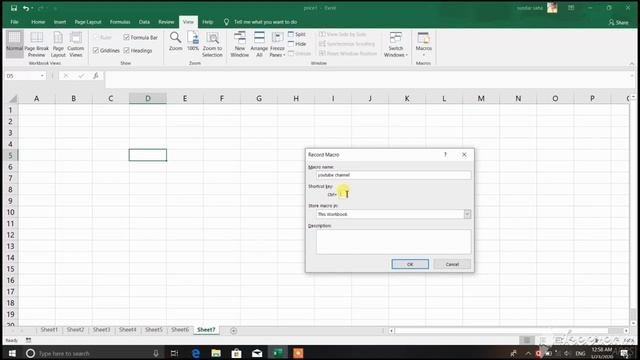This screenshot has height=360, width=640.
Task: Click the Share button
Action: click(x=618, y=22)
